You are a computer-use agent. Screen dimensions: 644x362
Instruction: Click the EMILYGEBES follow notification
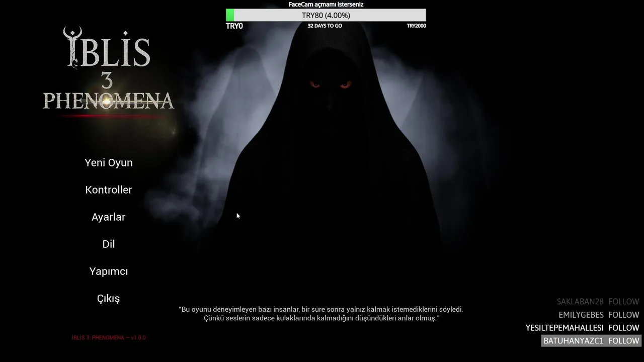(599, 315)
